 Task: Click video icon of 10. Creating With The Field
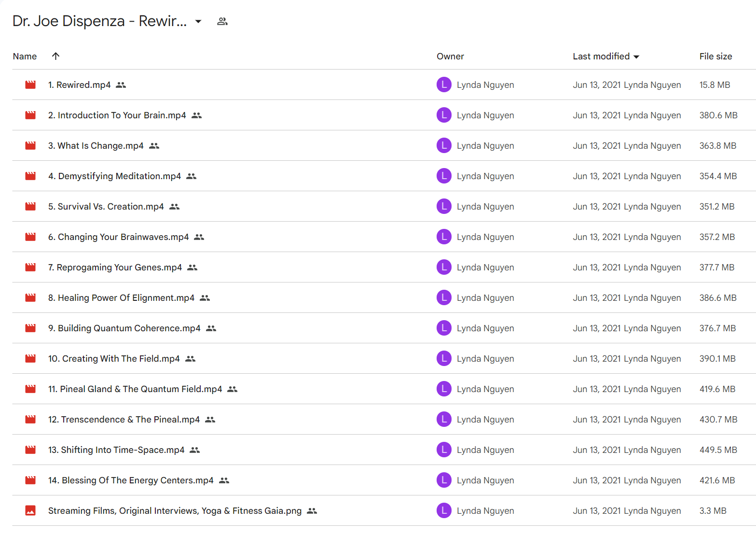point(30,358)
